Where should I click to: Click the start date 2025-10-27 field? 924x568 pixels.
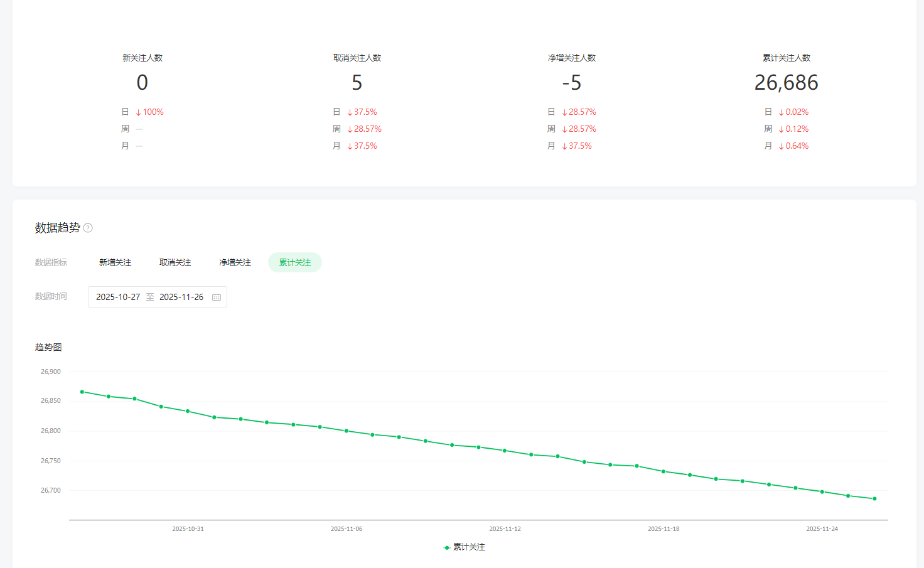(x=118, y=297)
